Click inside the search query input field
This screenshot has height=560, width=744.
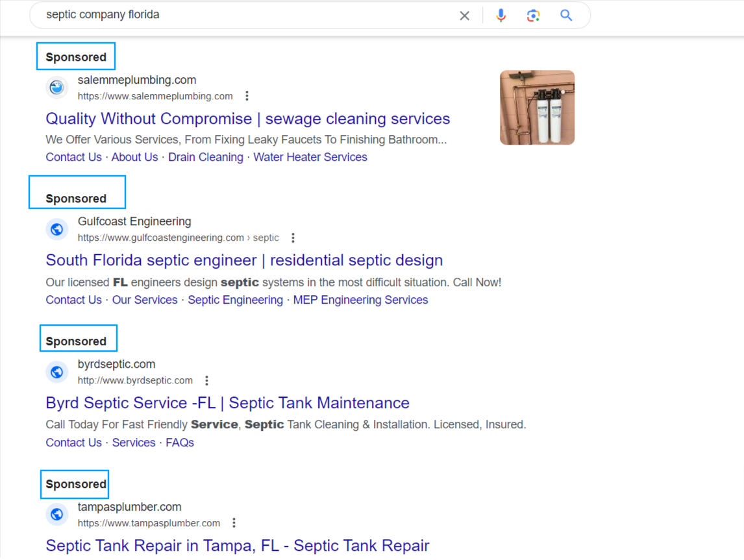(x=195, y=16)
